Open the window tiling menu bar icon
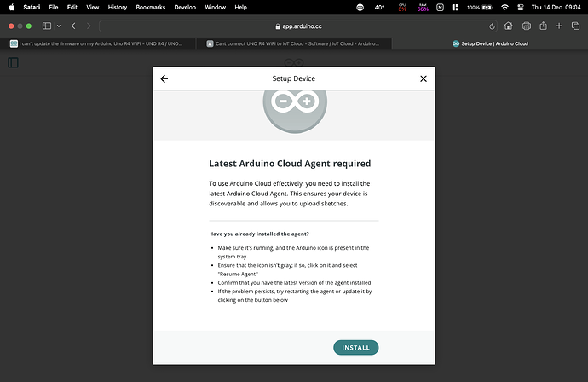 click(x=455, y=7)
